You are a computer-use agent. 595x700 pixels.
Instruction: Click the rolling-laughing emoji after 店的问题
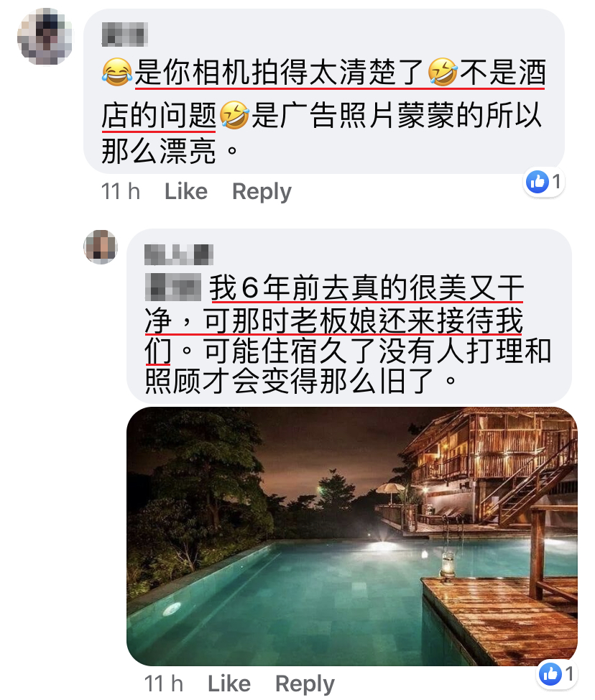click(x=234, y=115)
